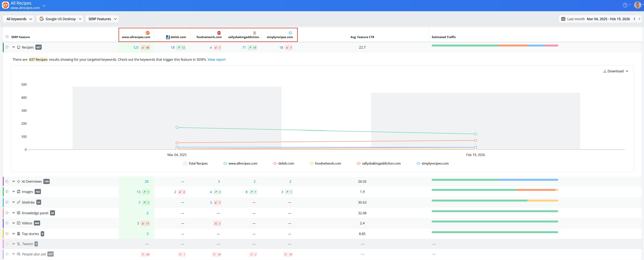
Task: Sort by Avg. Feature CTR header
Action: pyautogui.click(x=362, y=37)
